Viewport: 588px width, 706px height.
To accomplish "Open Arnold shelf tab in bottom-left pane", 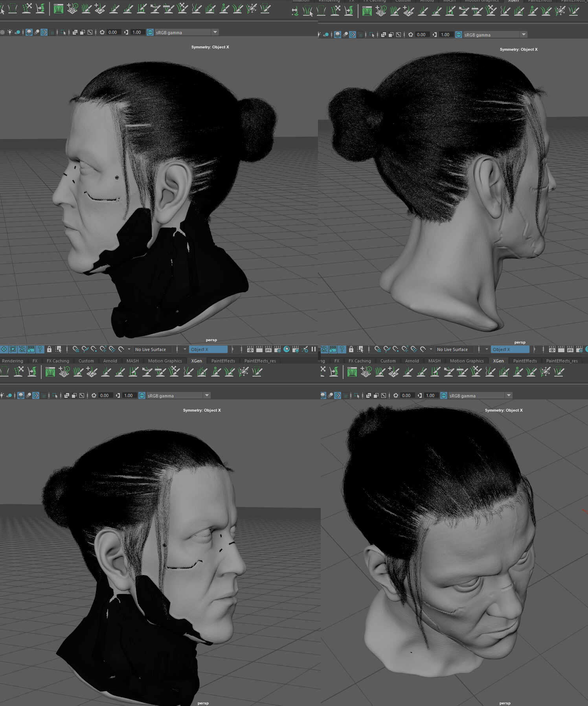I will pos(110,361).
